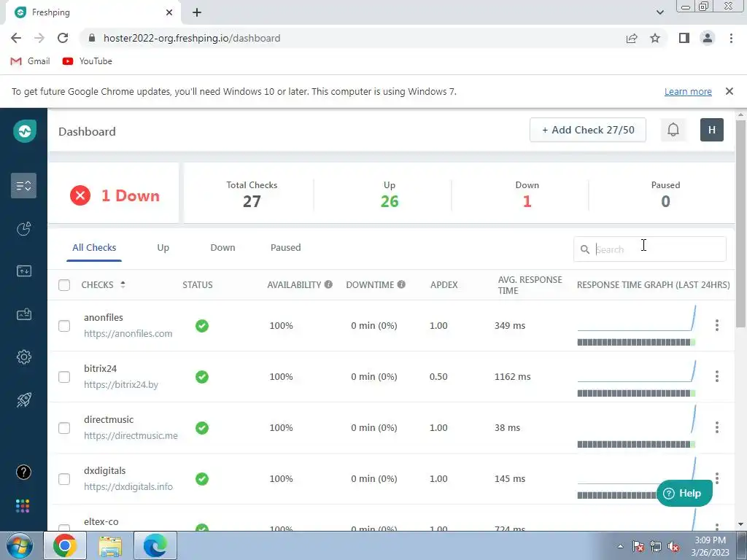Open Windows Start menu
747x560 pixels.
tap(20, 545)
